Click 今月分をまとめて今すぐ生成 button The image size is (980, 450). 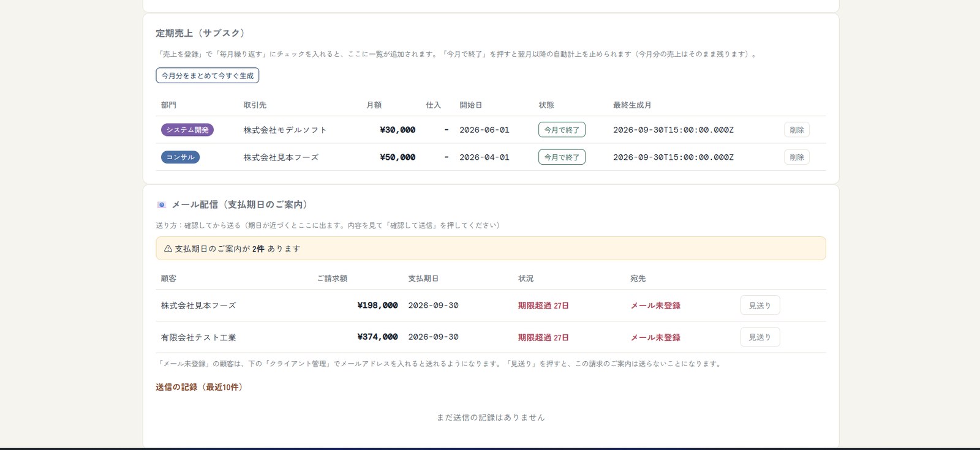point(208,75)
